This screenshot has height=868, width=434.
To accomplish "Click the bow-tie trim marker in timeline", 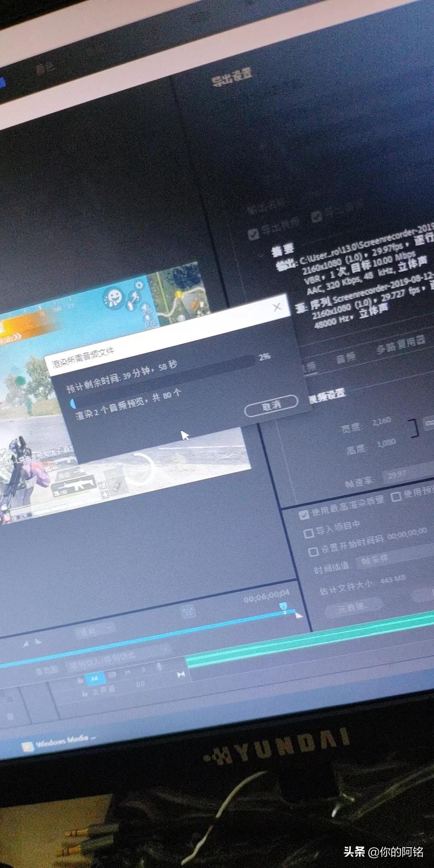I will 181,675.
